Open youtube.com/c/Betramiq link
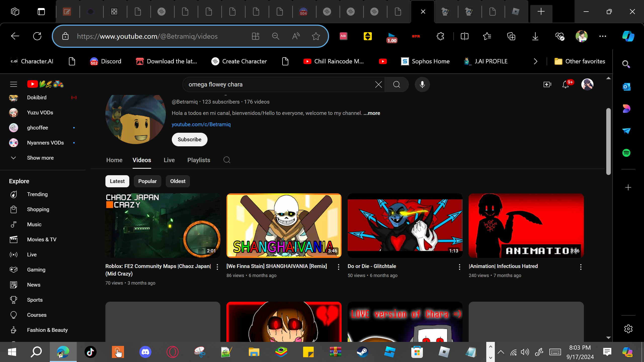 pyautogui.click(x=201, y=124)
